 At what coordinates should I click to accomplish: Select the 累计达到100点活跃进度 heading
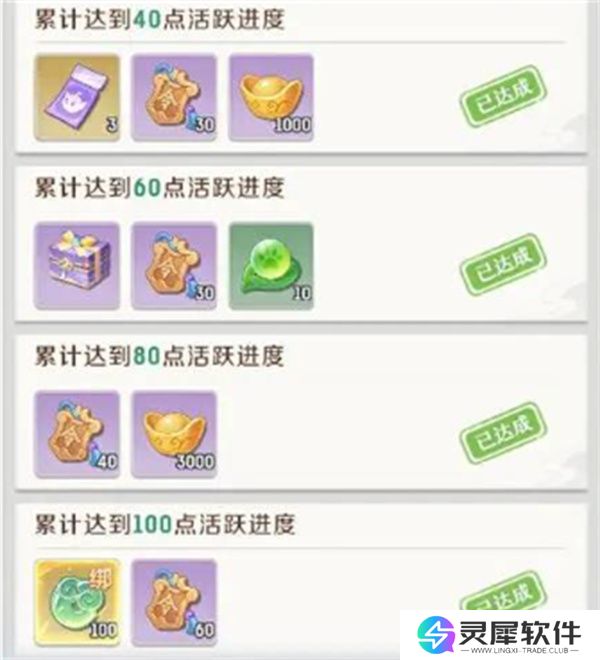165,524
